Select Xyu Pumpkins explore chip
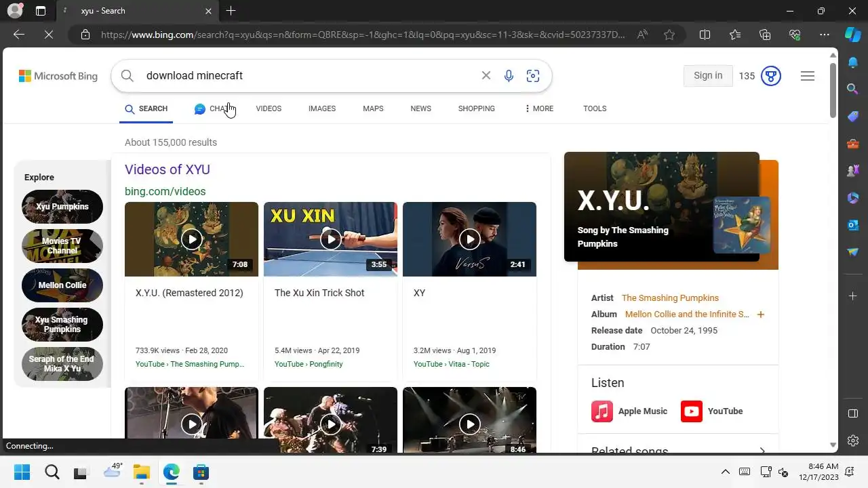The image size is (868, 488). tap(62, 207)
